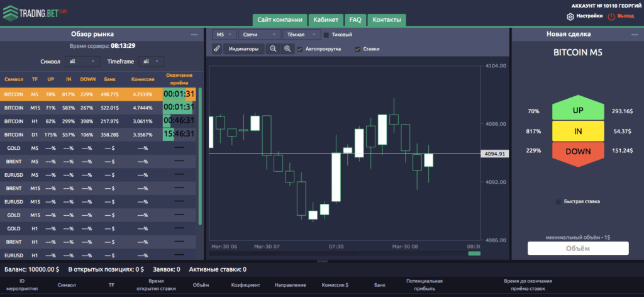Image resolution: width=644 pixels, height=297 pixels.
Task: Click the market list vertical scrollbar
Action: 200,157
